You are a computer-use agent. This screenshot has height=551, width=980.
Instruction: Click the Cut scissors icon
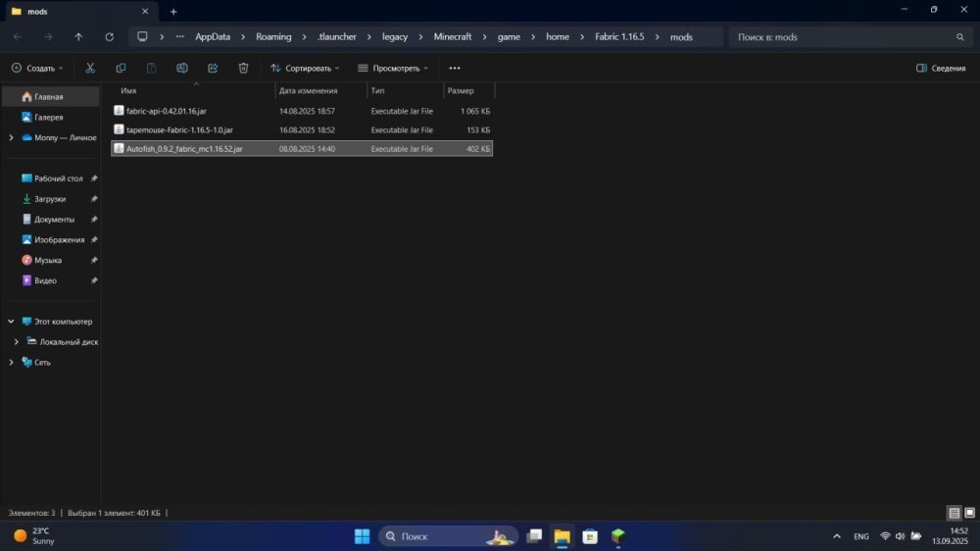point(90,69)
